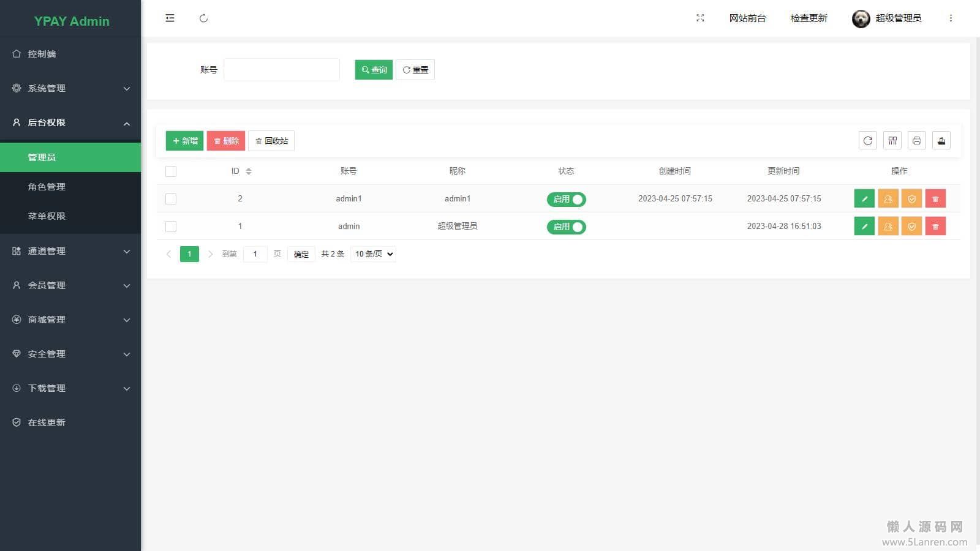Click the 回收站 button
The image size is (980, 551).
(271, 141)
